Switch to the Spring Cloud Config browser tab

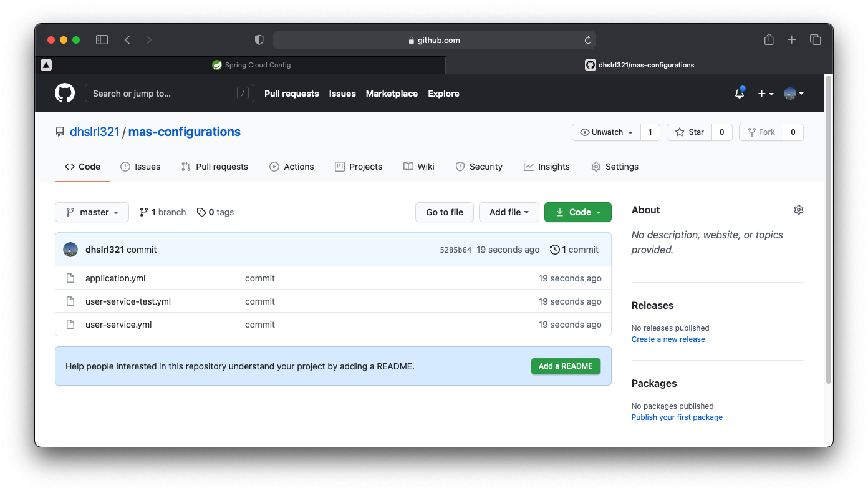251,65
